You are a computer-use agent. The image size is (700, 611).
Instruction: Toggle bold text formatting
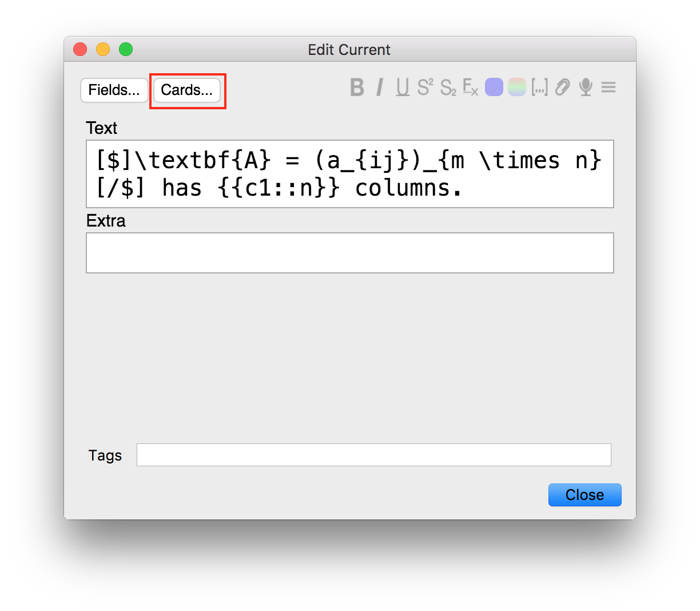tap(357, 88)
